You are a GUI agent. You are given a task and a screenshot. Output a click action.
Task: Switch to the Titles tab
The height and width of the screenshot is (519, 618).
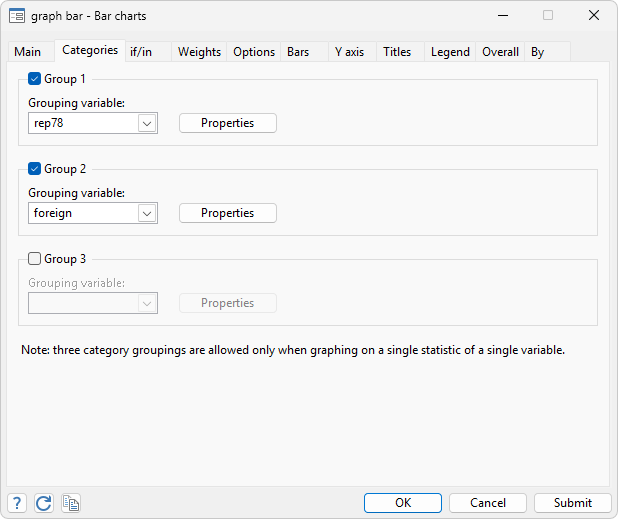pos(397,52)
